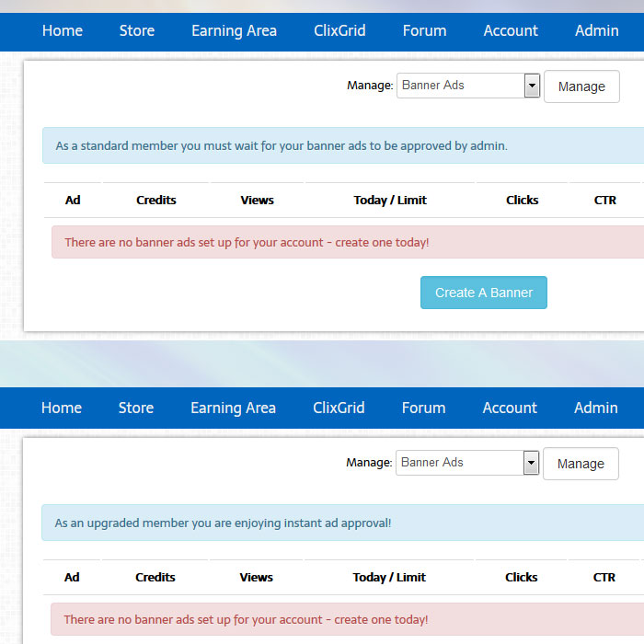
Task: Open Store in the lower navigation bar
Action: point(136,408)
